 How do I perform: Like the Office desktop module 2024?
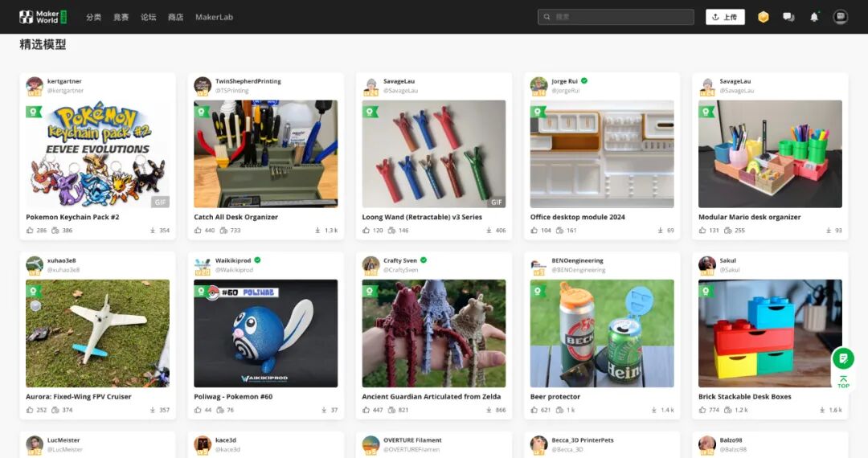tap(534, 230)
